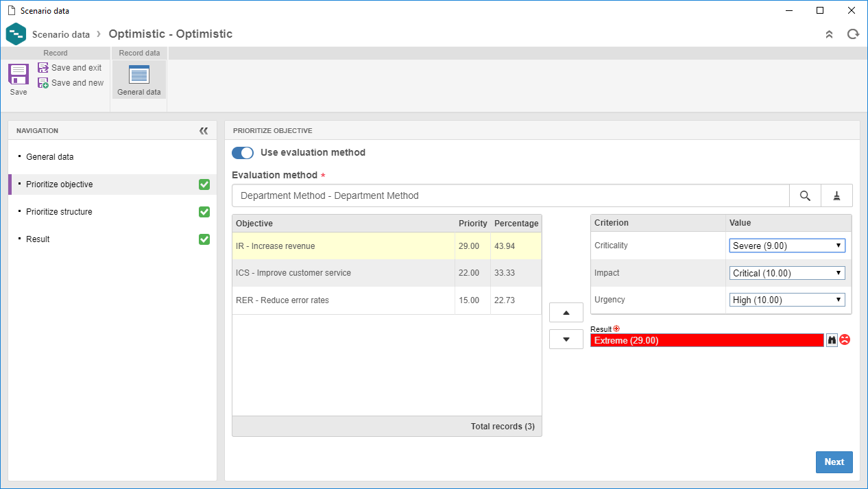Open the Impact value dropdown

point(787,273)
